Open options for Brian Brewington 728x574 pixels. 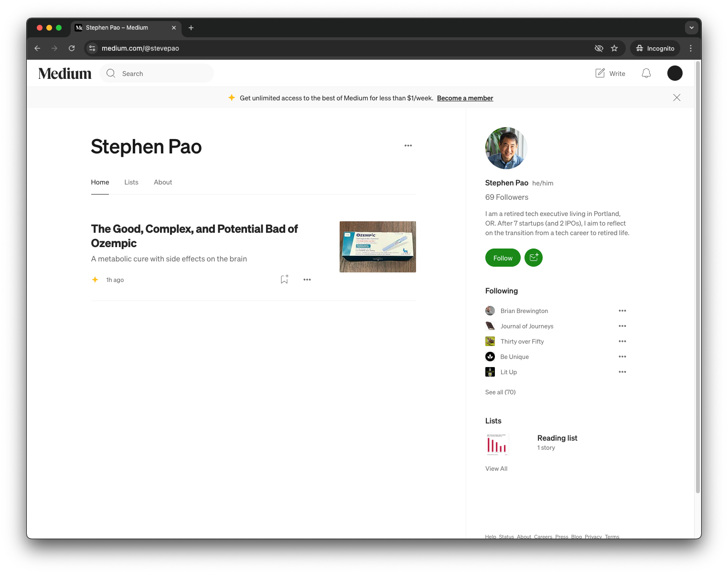coord(622,311)
